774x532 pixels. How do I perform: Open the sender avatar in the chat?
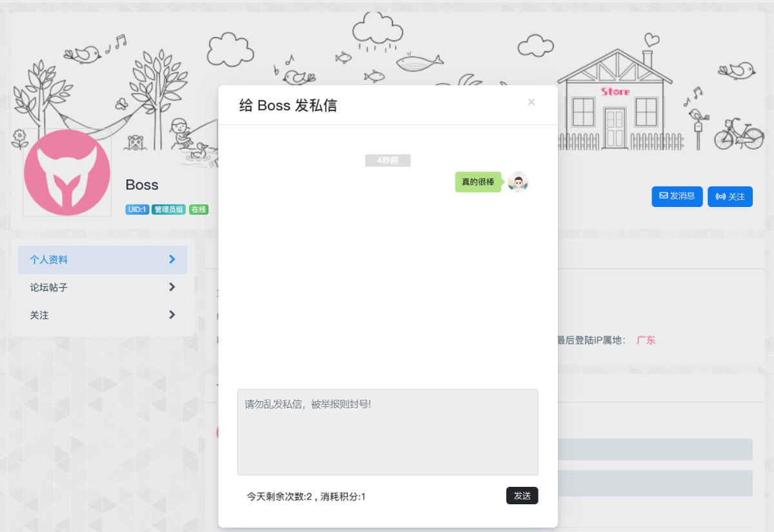[x=518, y=182]
